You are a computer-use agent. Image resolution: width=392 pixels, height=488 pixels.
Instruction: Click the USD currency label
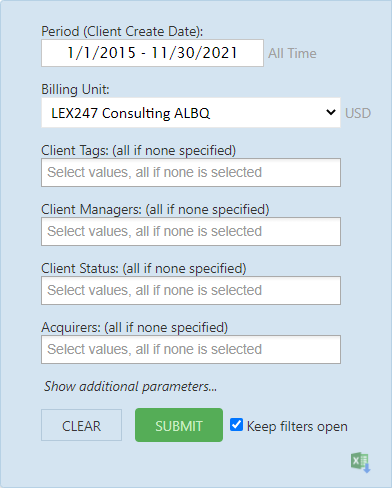[358, 113]
